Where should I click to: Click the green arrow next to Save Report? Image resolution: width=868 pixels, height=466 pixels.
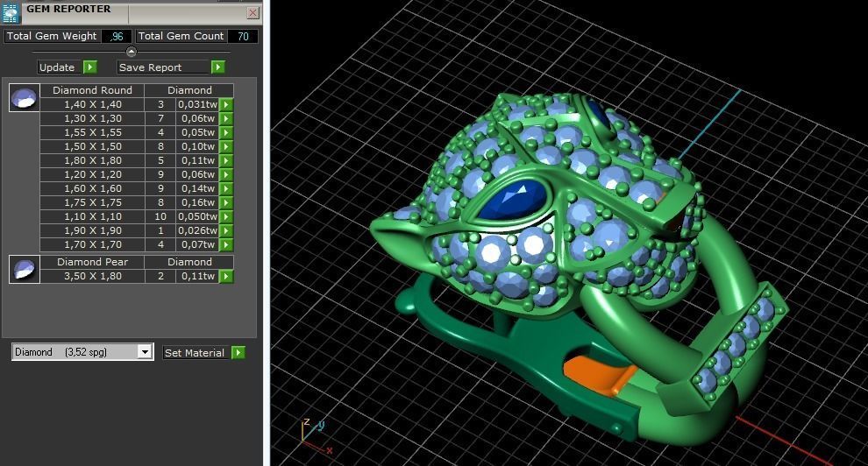(x=217, y=67)
